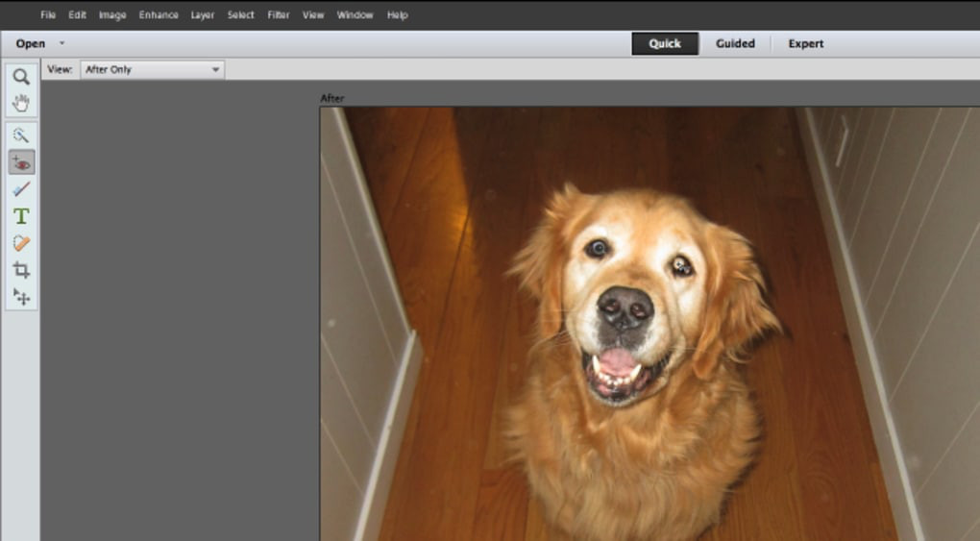Open the Layer menu
The image size is (980, 541).
click(203, 15)
